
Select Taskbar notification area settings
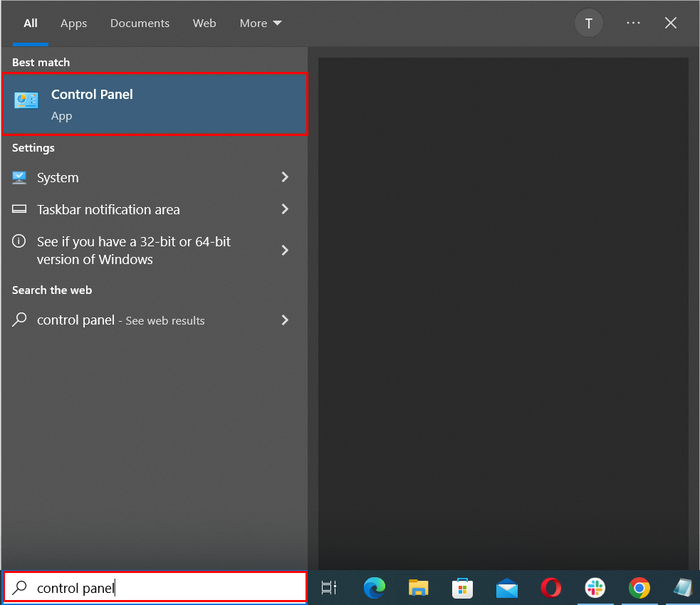click(x=107, y=209)
